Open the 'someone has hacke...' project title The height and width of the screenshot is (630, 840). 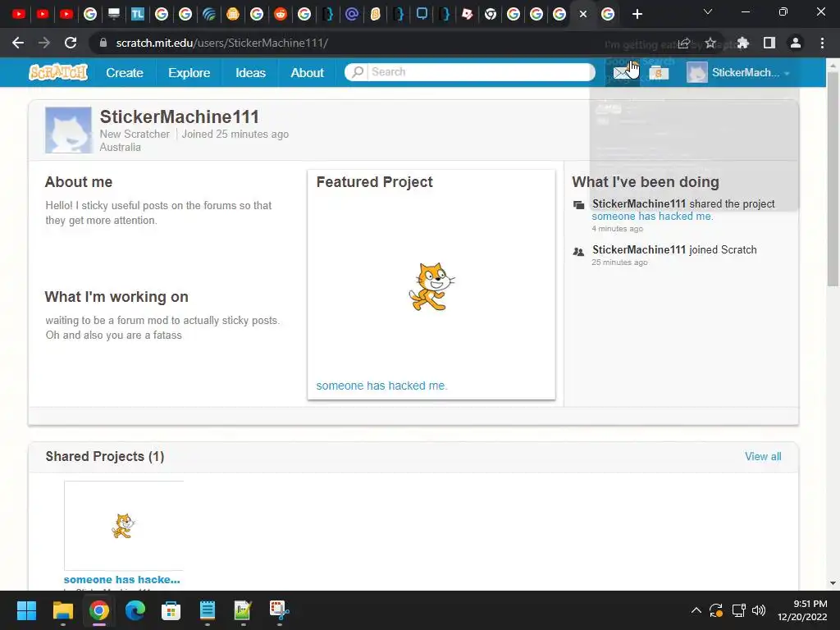121,580
